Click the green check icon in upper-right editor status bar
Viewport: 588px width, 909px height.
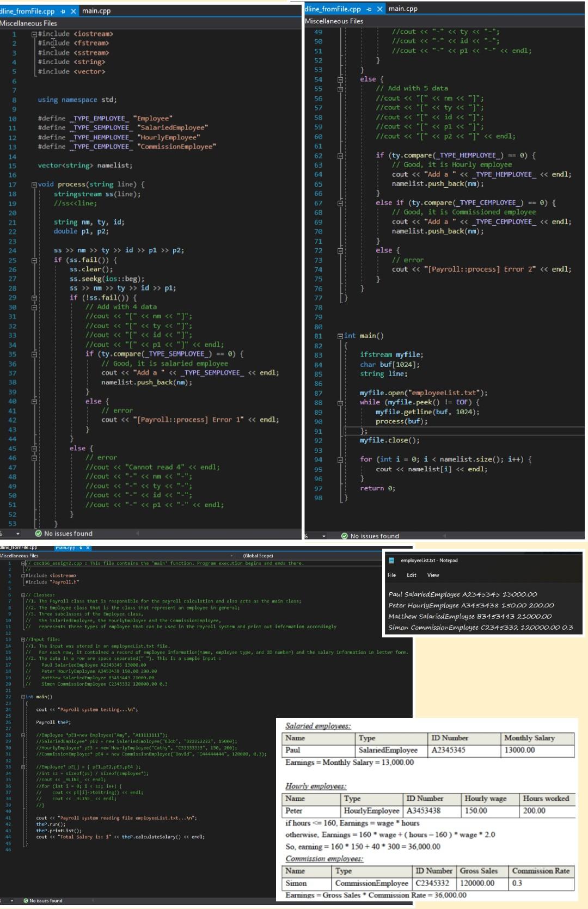(x=344, y=536)
